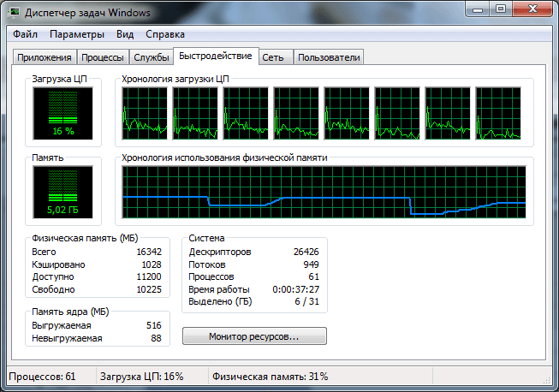Click the Всего value 16342
Image resolution: width=559 pixels, height=392 pixels.
[149, 252]
